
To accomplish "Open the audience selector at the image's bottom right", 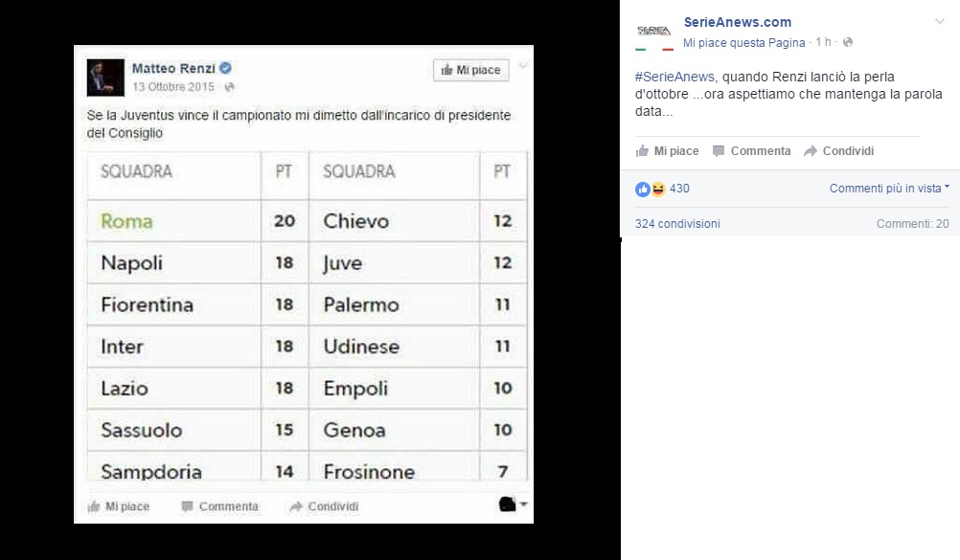I will coord(514,504).
